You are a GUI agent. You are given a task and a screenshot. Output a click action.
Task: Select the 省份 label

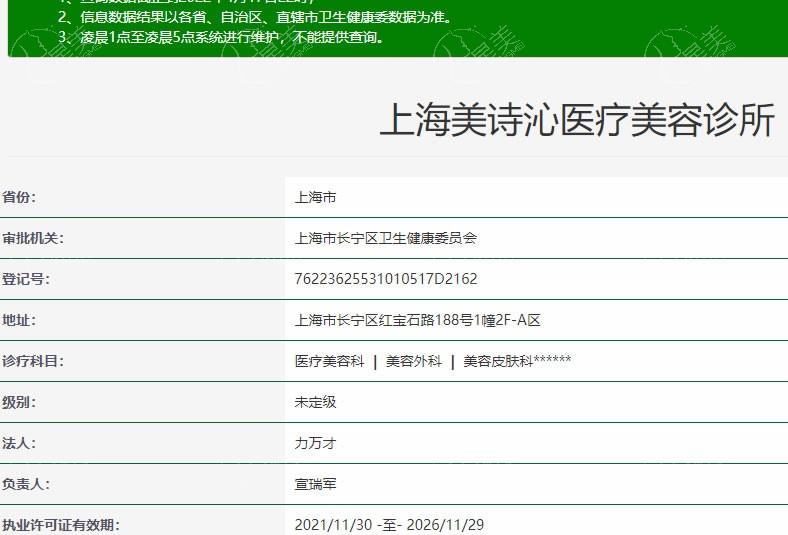[19, 197]
